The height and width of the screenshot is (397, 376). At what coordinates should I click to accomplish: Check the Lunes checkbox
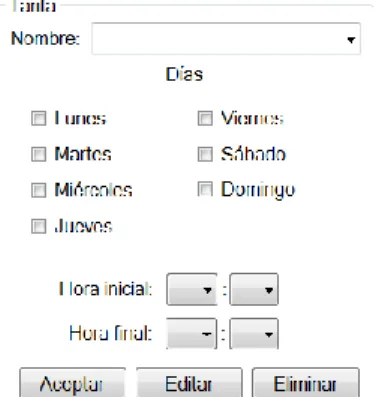pos(38,118)
